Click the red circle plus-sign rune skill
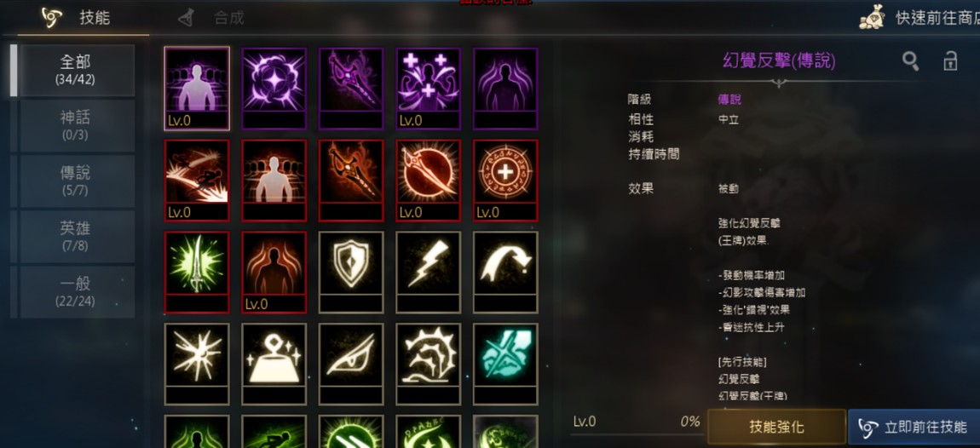Screen dimensions: 980x448 (505, 180)
